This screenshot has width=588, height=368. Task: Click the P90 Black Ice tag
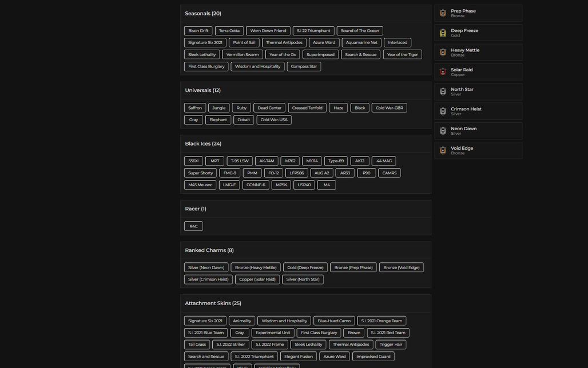click(x=367, y=173)
